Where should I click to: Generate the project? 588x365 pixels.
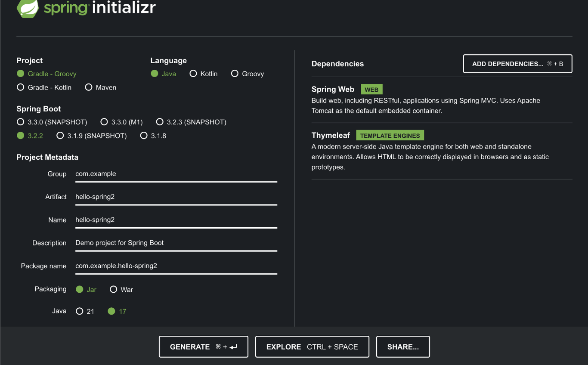tap(204, 347)
